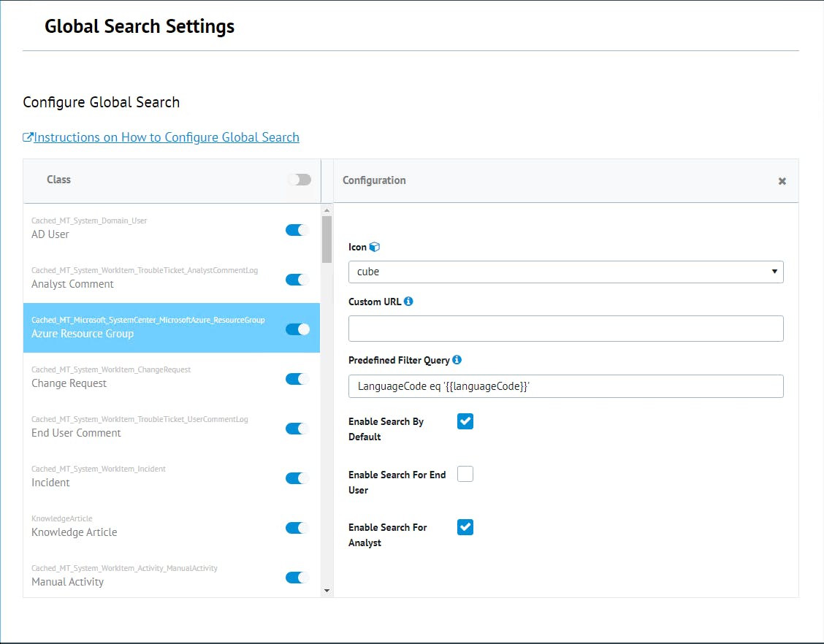This screenshot has height=644, width=824.
Task: Select Knowledge Article class row
Action: (x=146, y=526)
